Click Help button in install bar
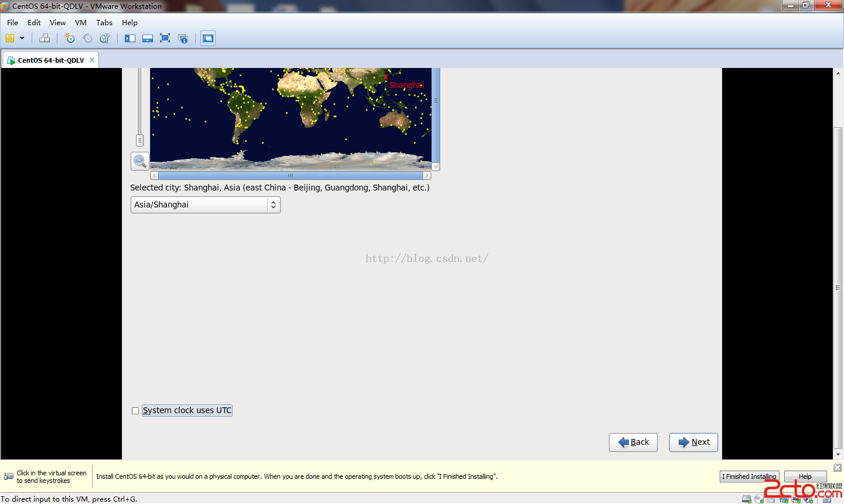This screenshot has height=504, width=844. coord(805,476)
